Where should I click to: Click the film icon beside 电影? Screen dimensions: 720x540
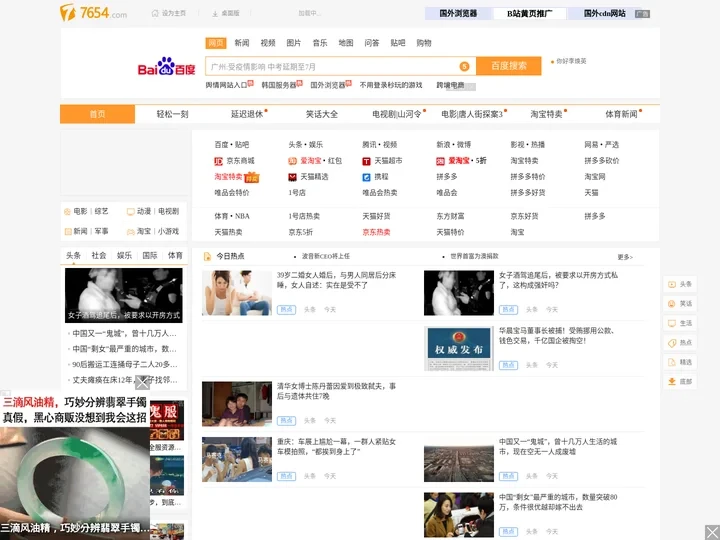pos(68,212)
